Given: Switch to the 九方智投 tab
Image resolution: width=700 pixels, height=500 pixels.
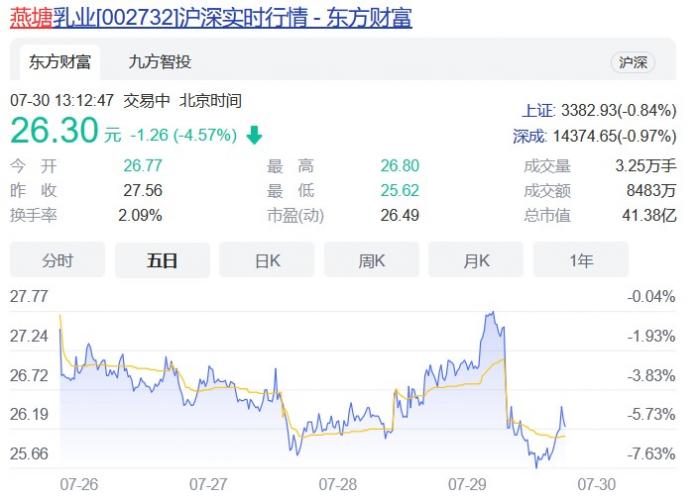Looking at the screenshot, I should 160,62.
